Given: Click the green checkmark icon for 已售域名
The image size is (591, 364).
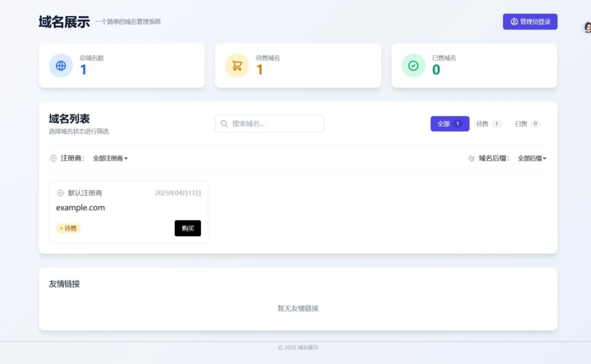Looking at the screenshot, I should [413, 66].
